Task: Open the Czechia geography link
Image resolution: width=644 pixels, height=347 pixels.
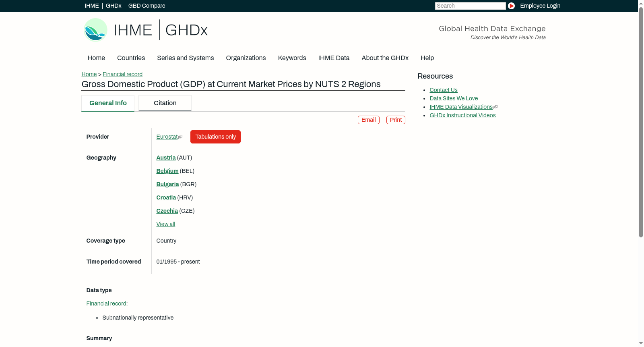Action: coord(167,211)
